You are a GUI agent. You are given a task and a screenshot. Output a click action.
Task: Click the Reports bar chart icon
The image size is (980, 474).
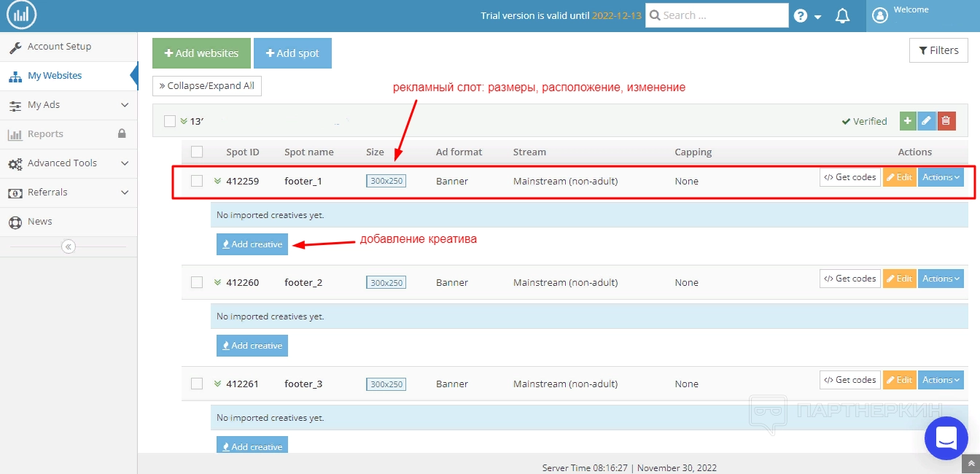[x=15, y=134]
